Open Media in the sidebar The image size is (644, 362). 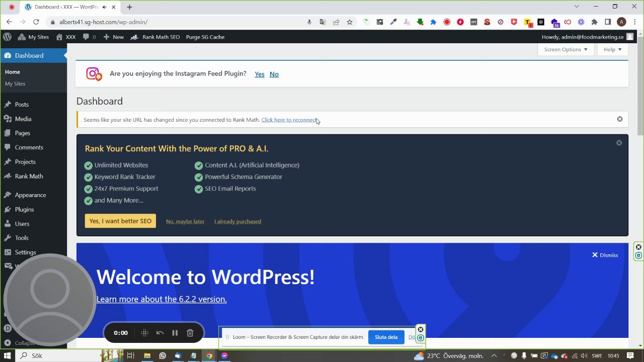(x=33, y=119)
